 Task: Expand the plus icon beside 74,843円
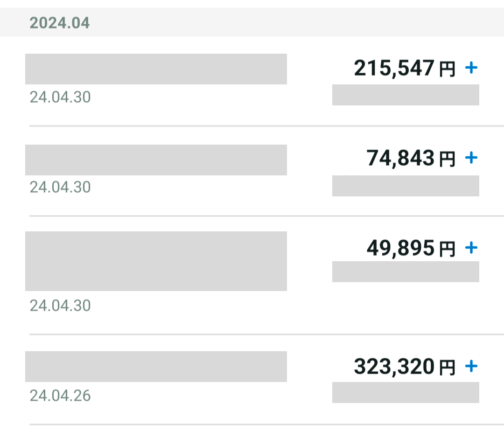(471, 158)
